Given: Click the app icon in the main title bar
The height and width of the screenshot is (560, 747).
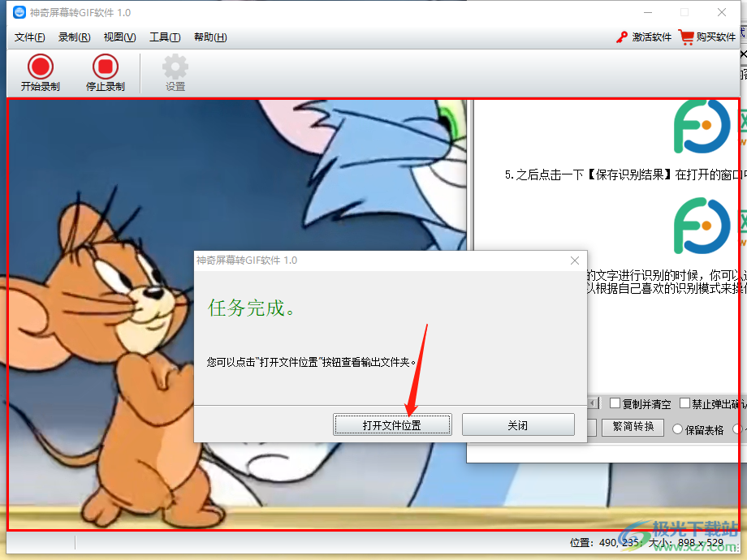Looking at the screenshot, I should [19, 12].
